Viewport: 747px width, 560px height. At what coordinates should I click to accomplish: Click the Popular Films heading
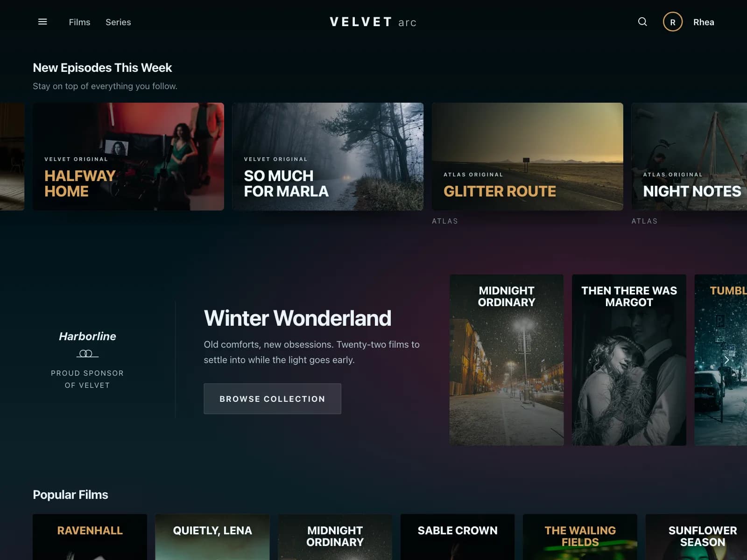(x=70, y=495)
